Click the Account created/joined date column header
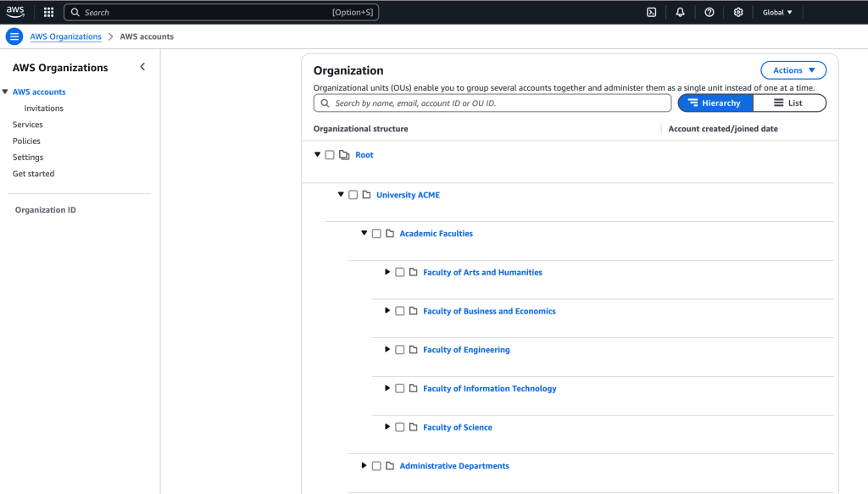The image size is (868, 494). coord(723,129)
